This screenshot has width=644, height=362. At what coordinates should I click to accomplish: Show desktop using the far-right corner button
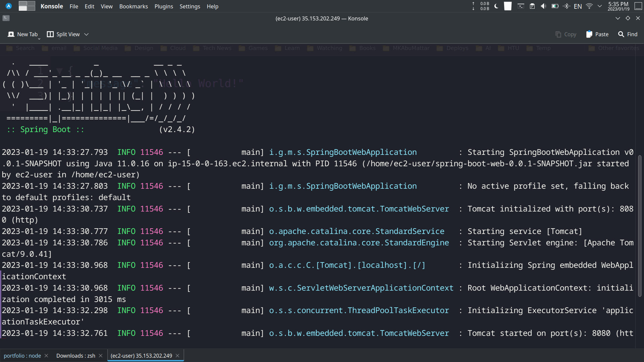(x=638, y=6)
